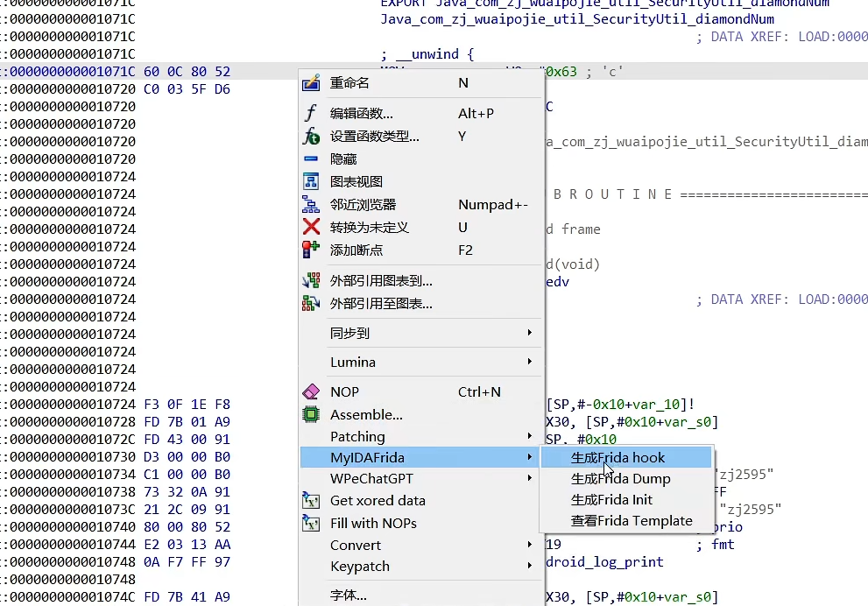Click bytes 'C0 03 5F D6'
Screen dimensions: 868x606
tap(187, 89)
